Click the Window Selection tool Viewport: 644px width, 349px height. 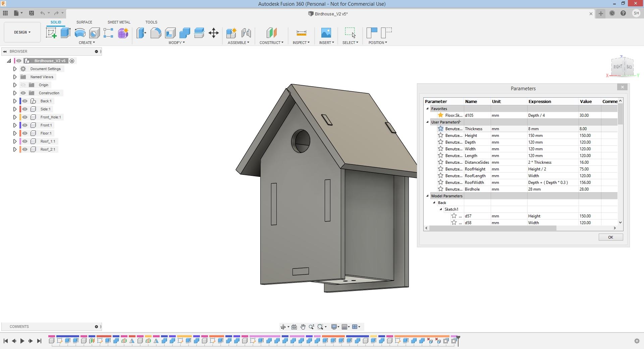click(x=350, y=33)
